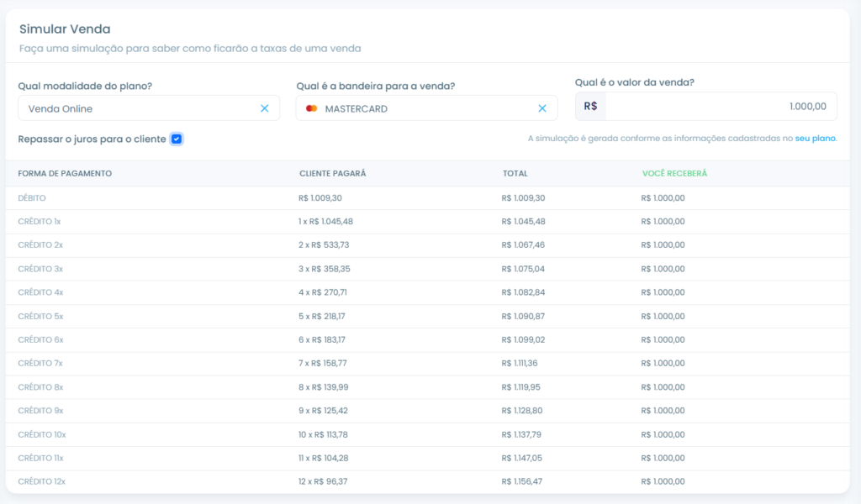
Task: Focus the sale value input field
Action: [x=719, y=106]
